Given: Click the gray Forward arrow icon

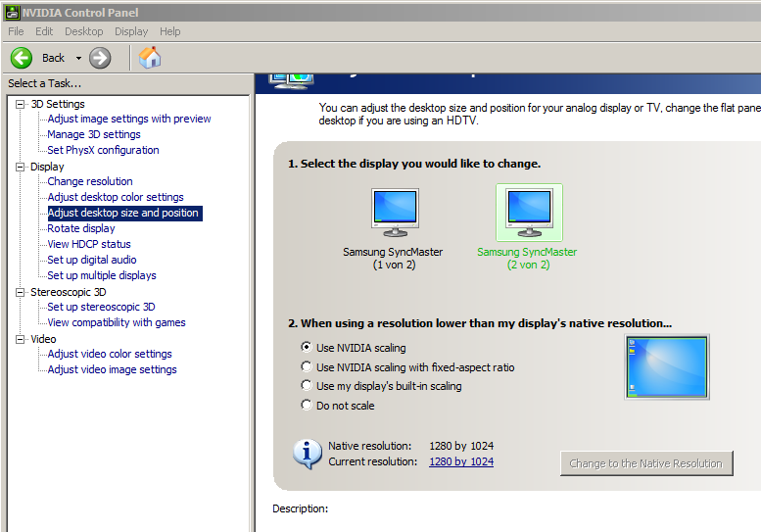Looking at the screenshot, I should pyautogui.click(x=100, y=58).
